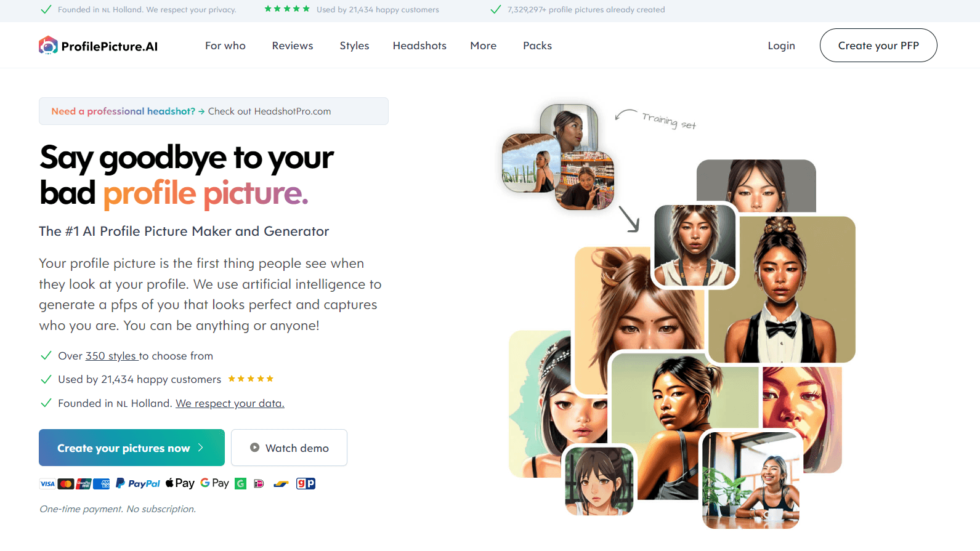980x551 pixels.
Task: Click the Mastercard payment icon
Action: 66,484
